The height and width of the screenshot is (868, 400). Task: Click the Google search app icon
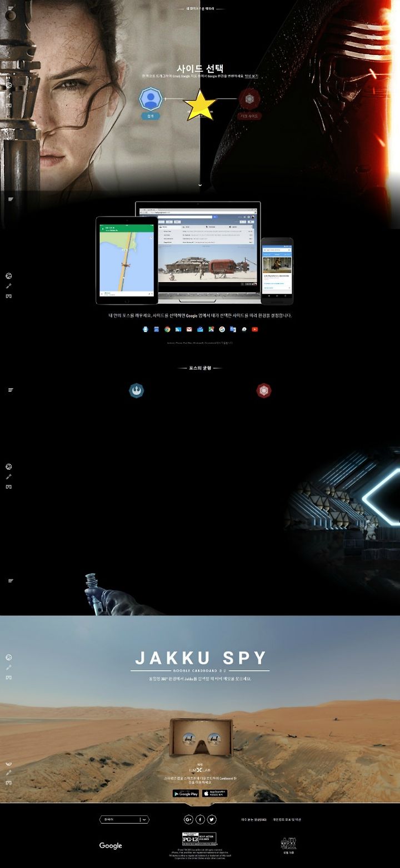(222, 329)
